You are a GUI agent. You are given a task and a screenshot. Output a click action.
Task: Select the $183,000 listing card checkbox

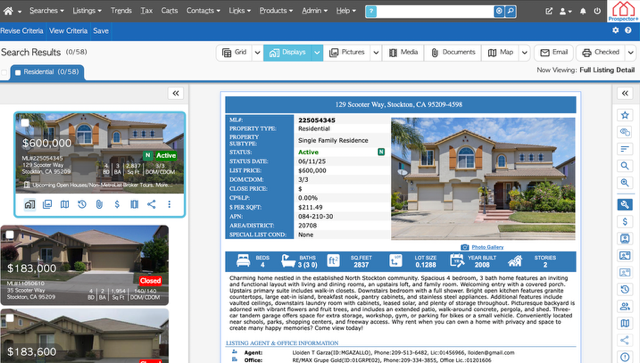[9, 235]
